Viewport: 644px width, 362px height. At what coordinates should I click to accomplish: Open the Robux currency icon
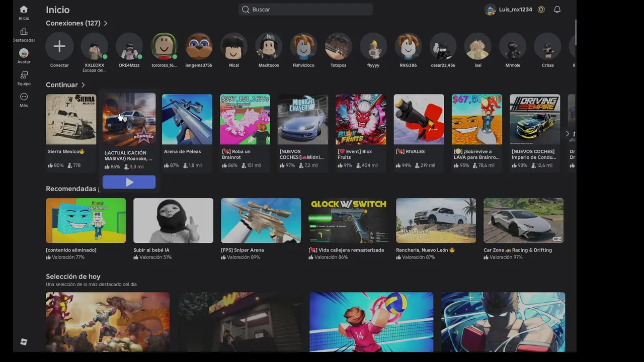(x=541, y=10)
